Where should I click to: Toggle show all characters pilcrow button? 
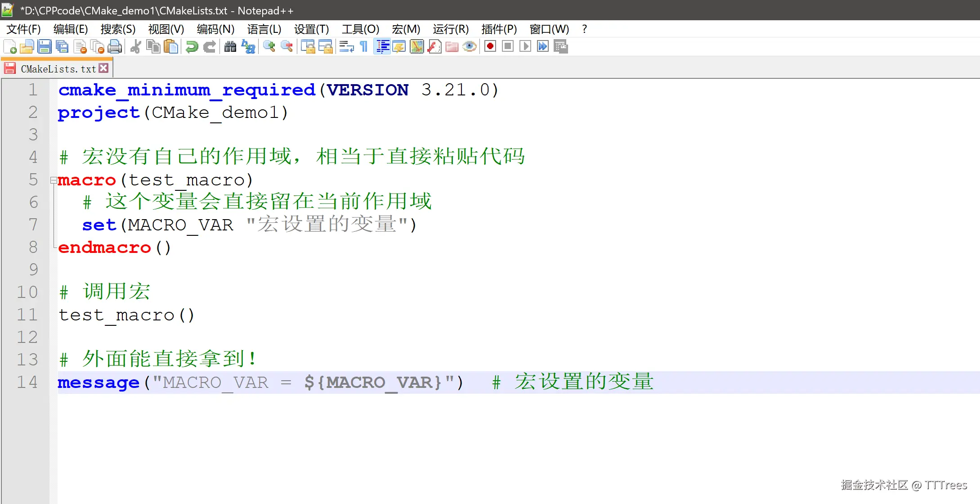tap(364, 46)
